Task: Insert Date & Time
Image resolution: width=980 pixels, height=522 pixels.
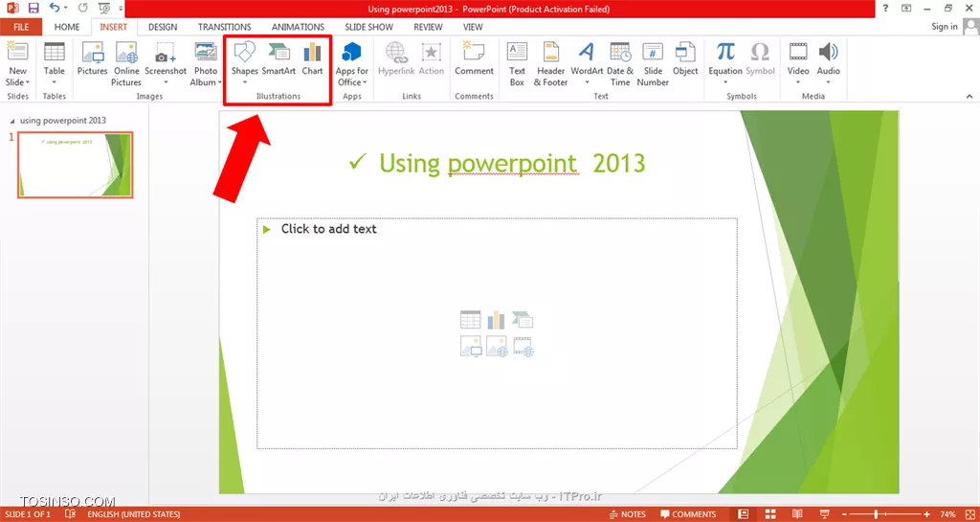Action: coord(620,64)
